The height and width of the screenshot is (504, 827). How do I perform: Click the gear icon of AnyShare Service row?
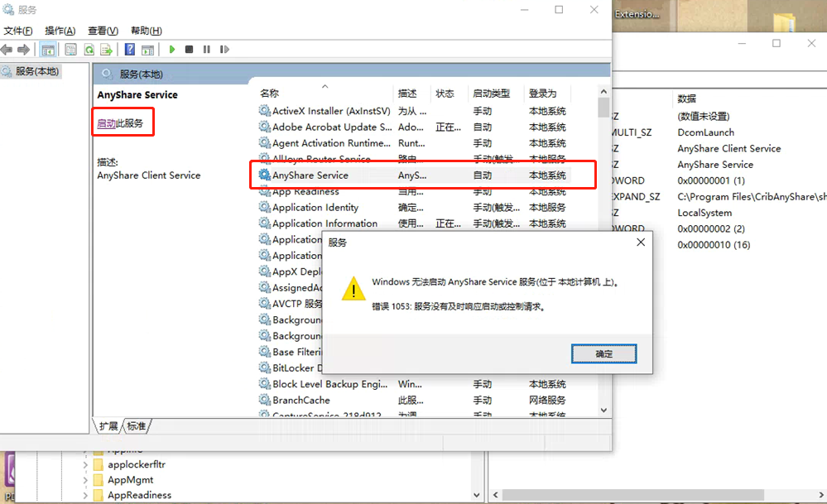(x=264, y=175)
